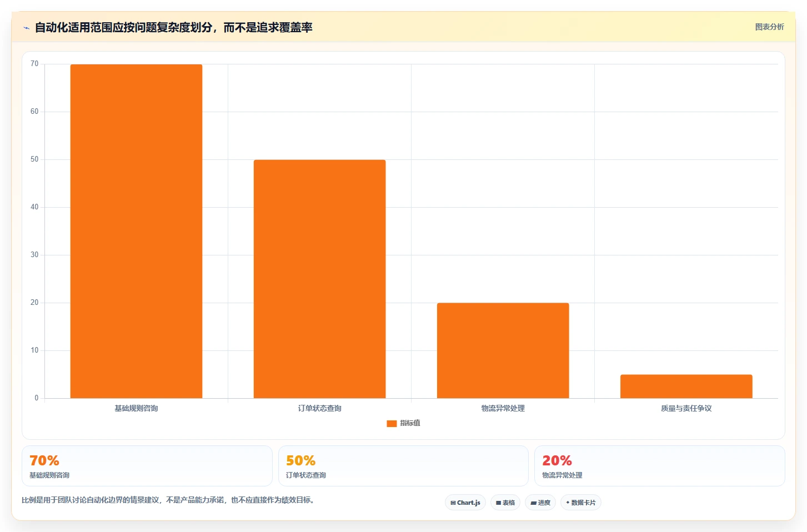Open the 70% data card
This screenshot has height=532, width=807.
(x=147, y=466)
